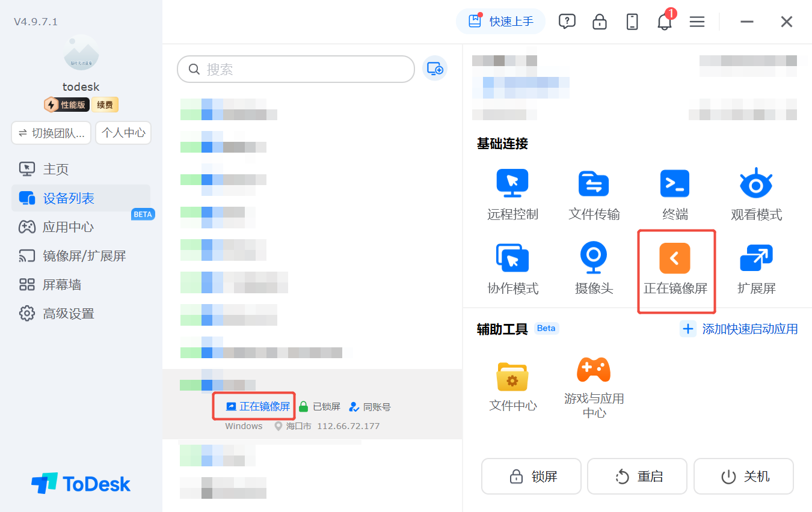Open 游戏与应用中心 icon
Viewport: 812px width, 512px height.
pyautogui.click(x=594, y=370)
